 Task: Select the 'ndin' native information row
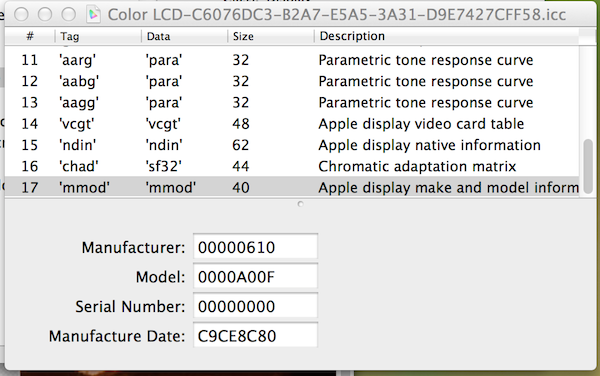292,145
